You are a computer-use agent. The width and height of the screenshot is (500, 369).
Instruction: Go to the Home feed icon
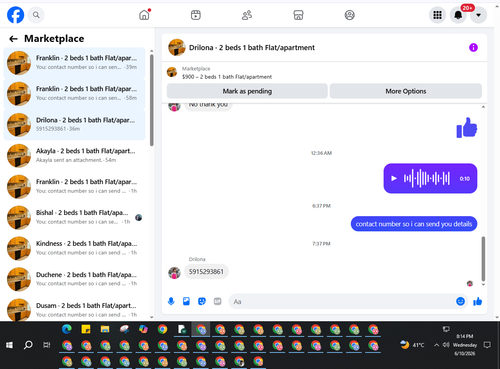[x=144, y=15]
